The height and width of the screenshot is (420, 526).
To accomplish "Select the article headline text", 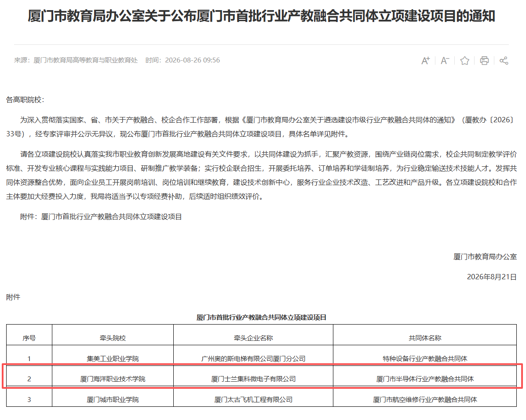I will coord(261,16).
